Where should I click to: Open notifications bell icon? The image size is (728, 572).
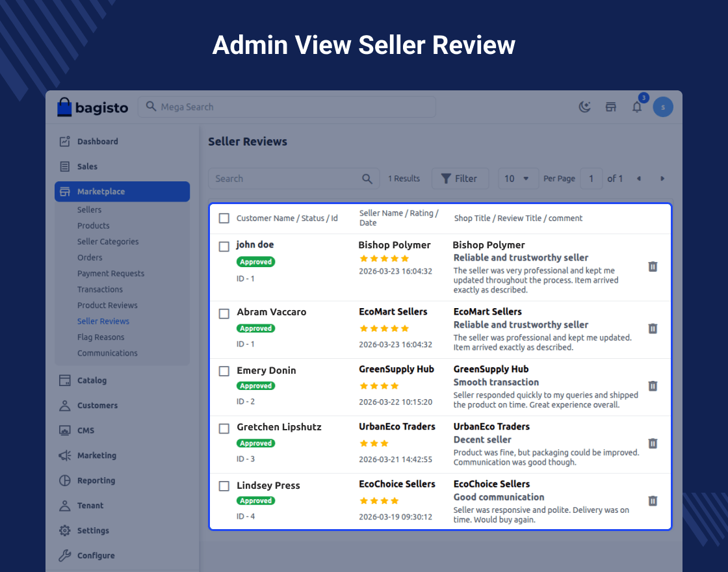[x=637, y=107]
